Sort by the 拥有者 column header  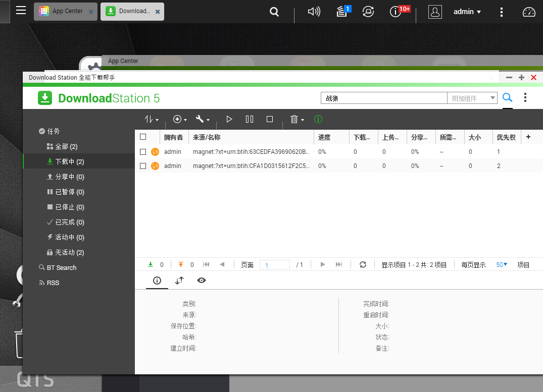[174, 137]
